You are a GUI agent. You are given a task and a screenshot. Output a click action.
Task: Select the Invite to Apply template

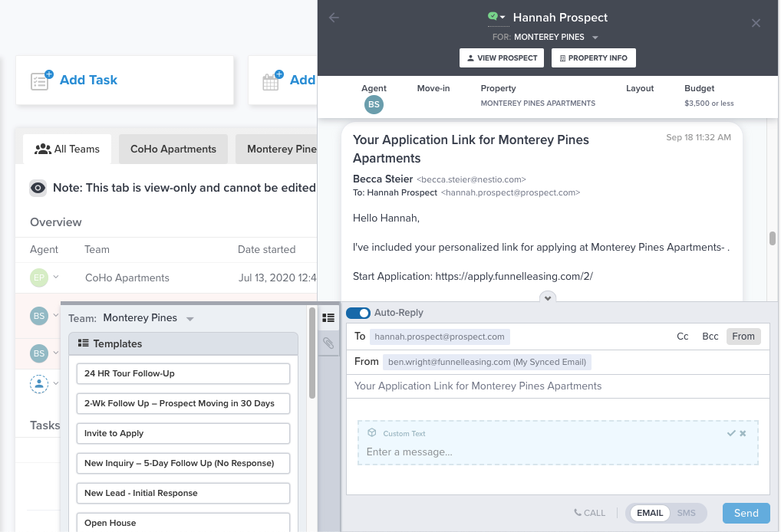click(183, 433)
